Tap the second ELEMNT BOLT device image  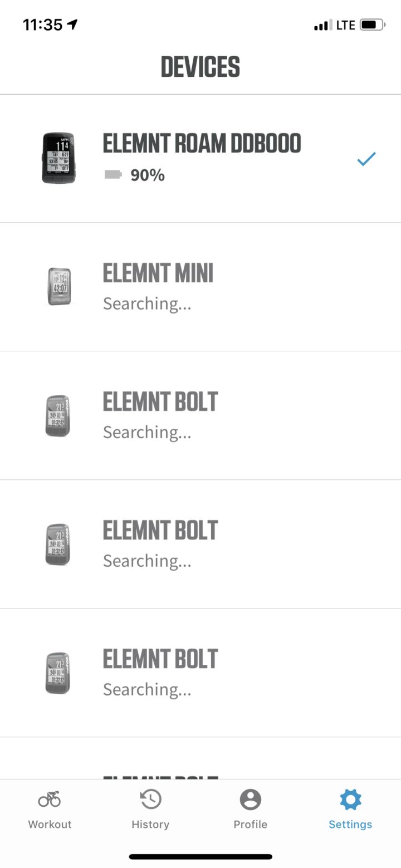58,544
